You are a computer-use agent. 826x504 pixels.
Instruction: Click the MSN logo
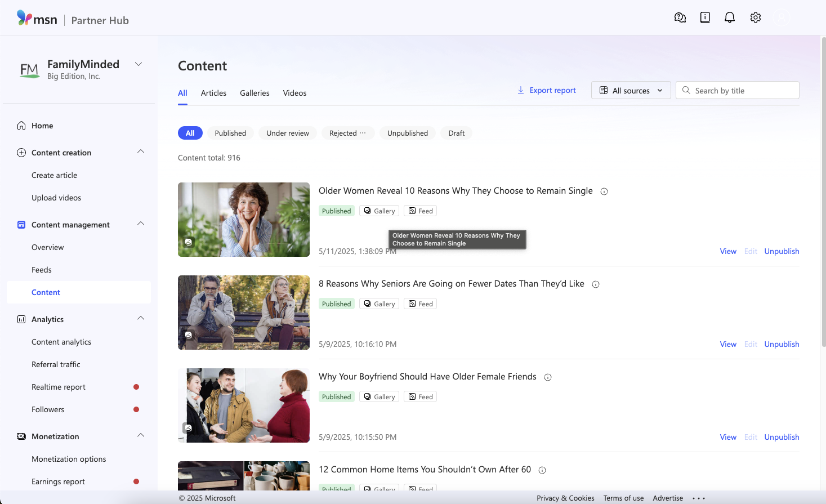pos(37,19)
